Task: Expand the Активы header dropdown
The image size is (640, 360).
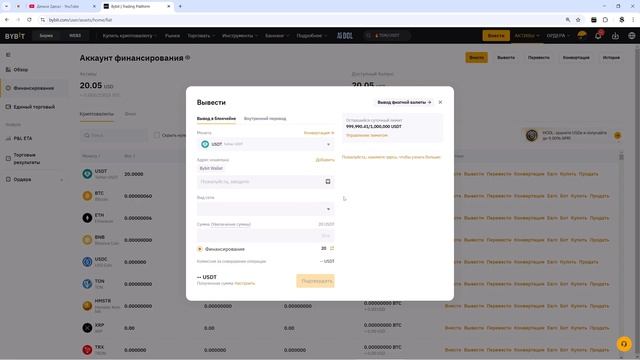Action: pos(527,36)
